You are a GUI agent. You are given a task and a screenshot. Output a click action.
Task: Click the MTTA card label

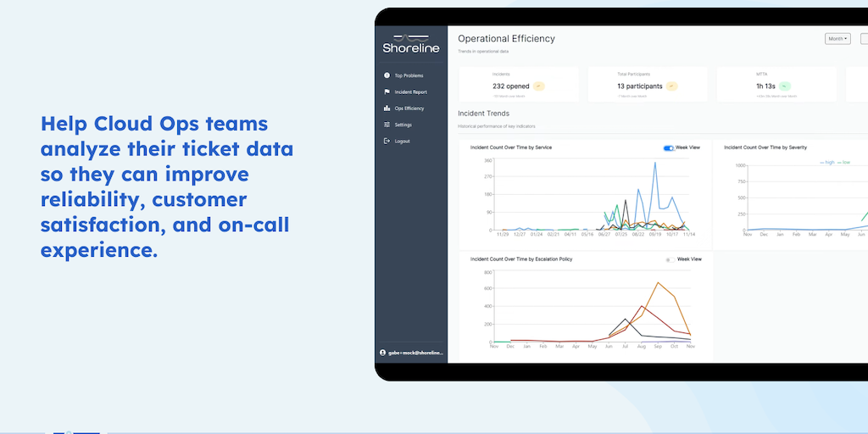point(761,74)
